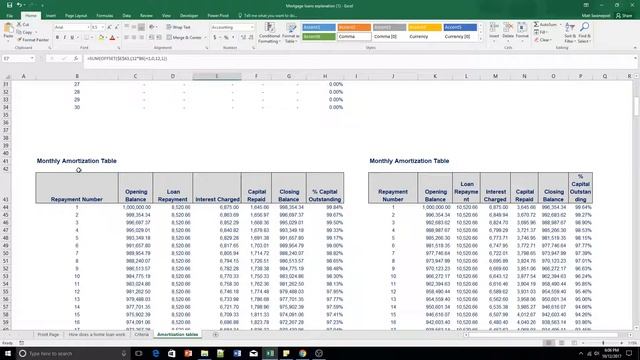Open the Chrome taskbar icon
The width and height of the screenshot is (640, 360).
pos(302,353)
